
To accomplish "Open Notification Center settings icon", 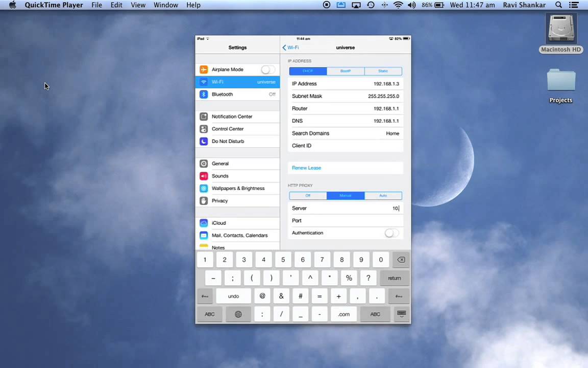I will tap(204, 117).
